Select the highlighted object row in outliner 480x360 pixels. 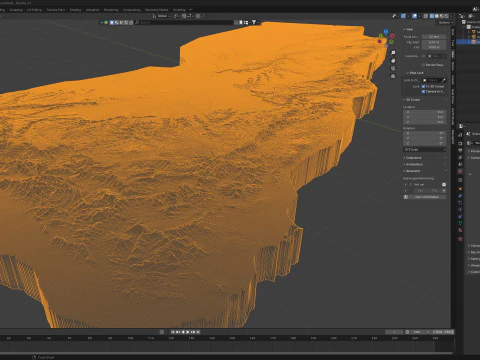[468, 42]
